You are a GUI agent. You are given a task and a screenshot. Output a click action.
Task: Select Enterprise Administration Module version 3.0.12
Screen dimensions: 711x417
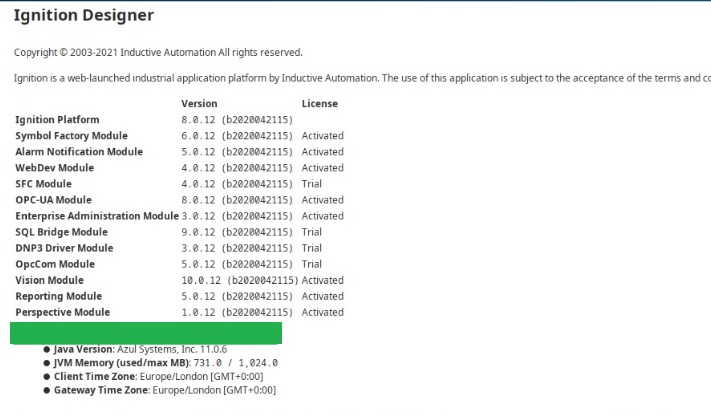tap(237, 216)
